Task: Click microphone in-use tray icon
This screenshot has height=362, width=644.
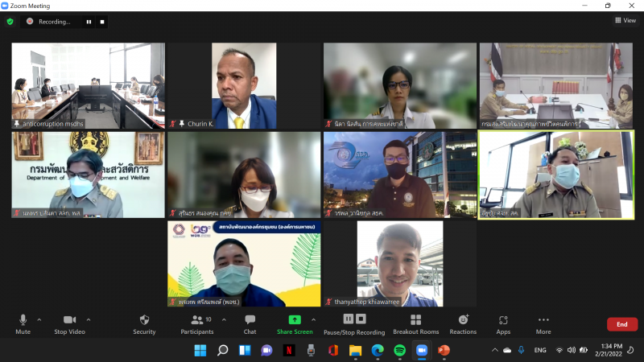Action: click(x=521, y=350)
